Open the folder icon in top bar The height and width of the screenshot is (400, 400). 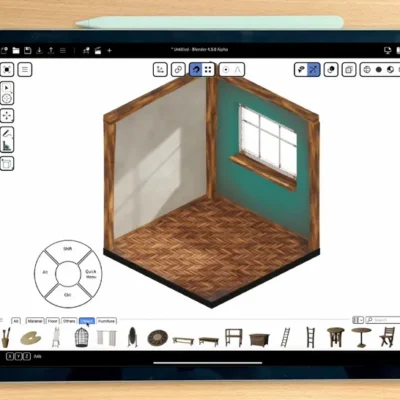pos(16,50)
